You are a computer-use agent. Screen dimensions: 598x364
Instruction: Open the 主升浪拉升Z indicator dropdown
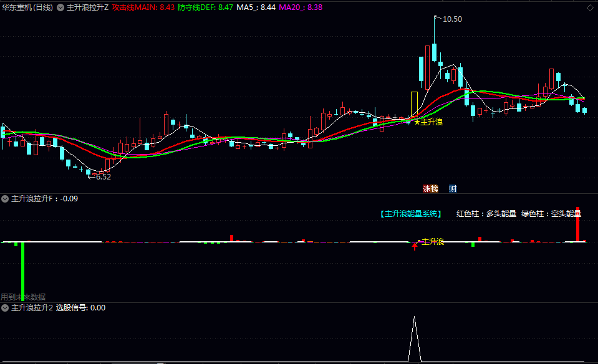click(60, 7)
